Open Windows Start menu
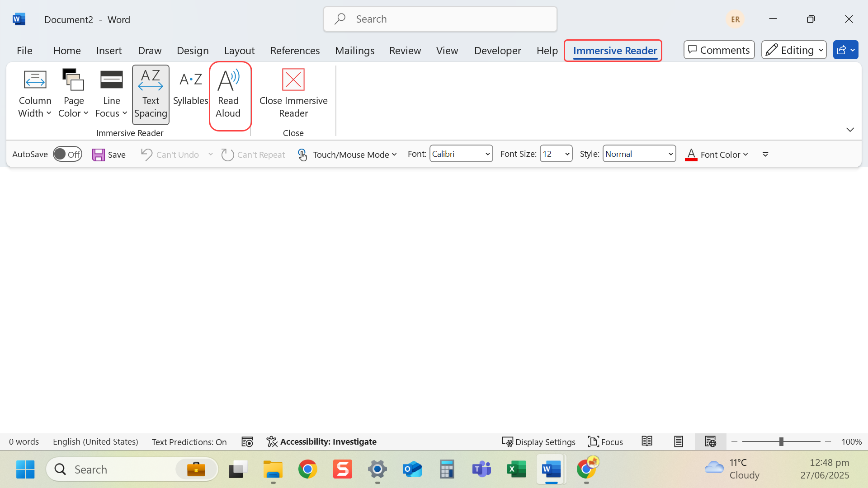 [25, 469]
